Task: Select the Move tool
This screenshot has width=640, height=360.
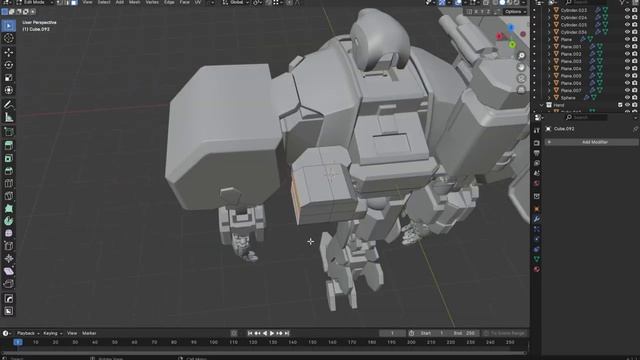Action: [x=9, y=52]
